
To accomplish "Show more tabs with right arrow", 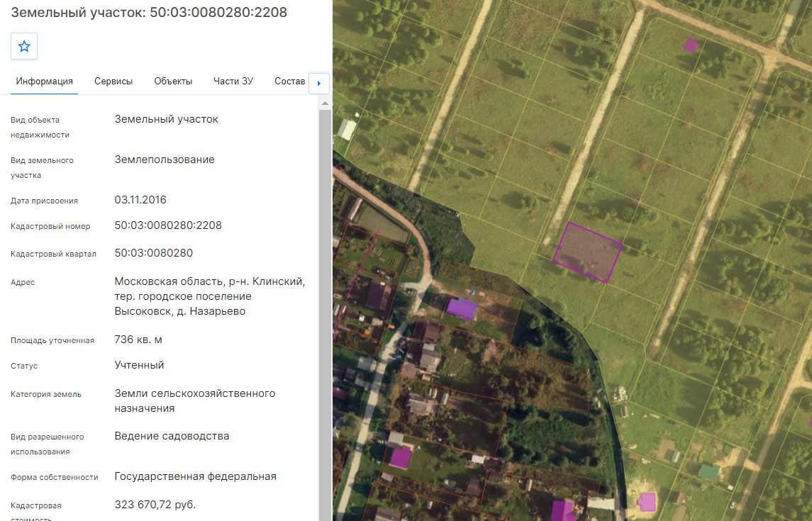I will [x=319, y=84].
